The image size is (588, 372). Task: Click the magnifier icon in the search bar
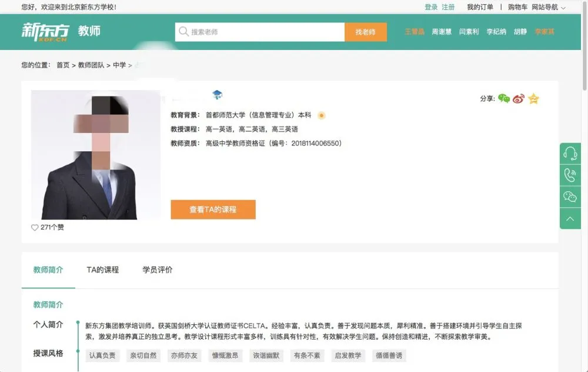pos(184,32)
